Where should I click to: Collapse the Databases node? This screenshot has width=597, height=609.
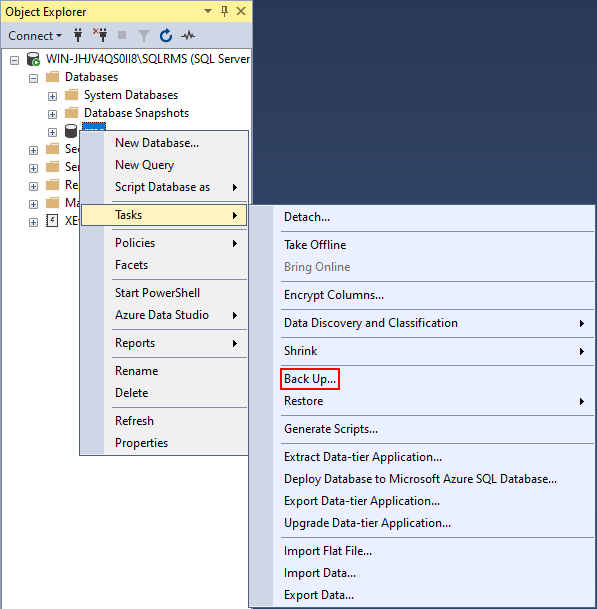point(33,78)
